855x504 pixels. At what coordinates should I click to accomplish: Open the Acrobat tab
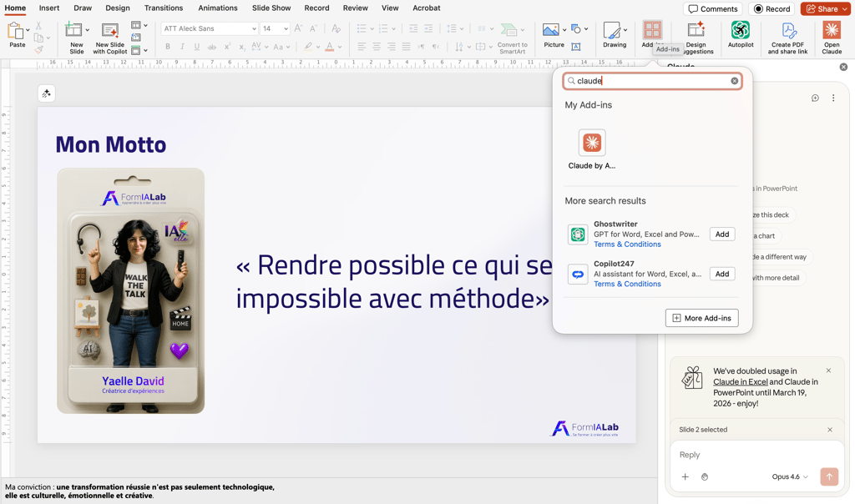427,8
